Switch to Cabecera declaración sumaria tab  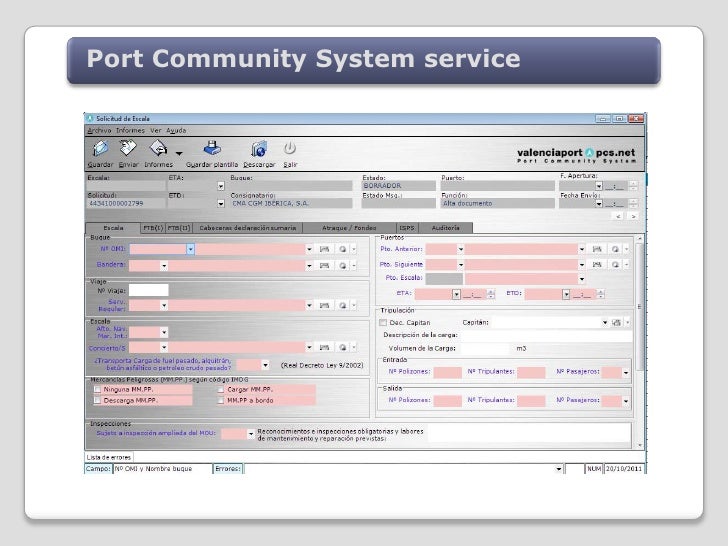point(247,228)
